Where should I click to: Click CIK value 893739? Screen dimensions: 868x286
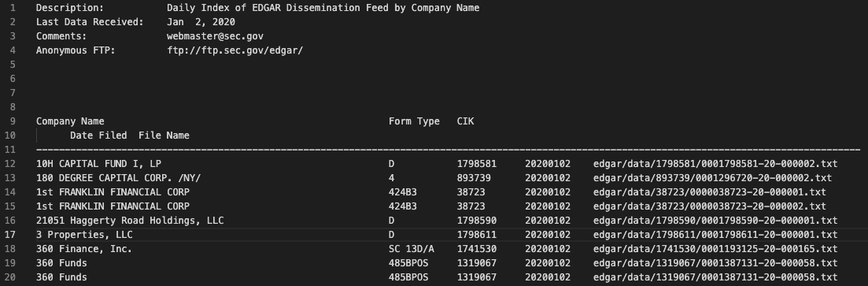474,179
